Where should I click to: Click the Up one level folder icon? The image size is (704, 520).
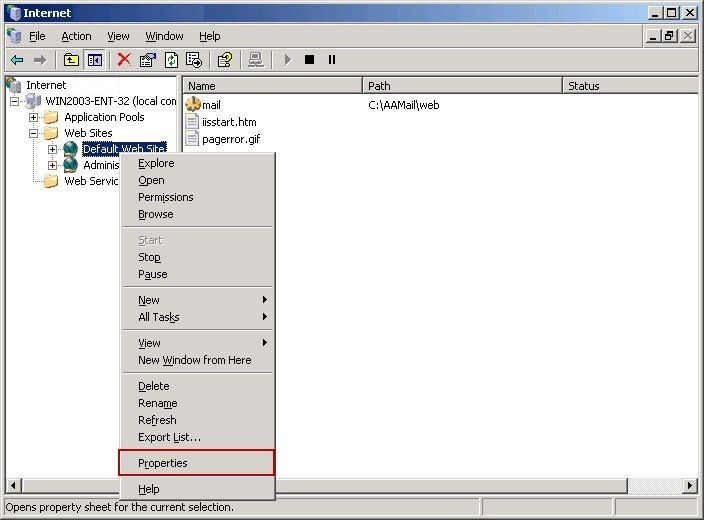click(71, 60)
